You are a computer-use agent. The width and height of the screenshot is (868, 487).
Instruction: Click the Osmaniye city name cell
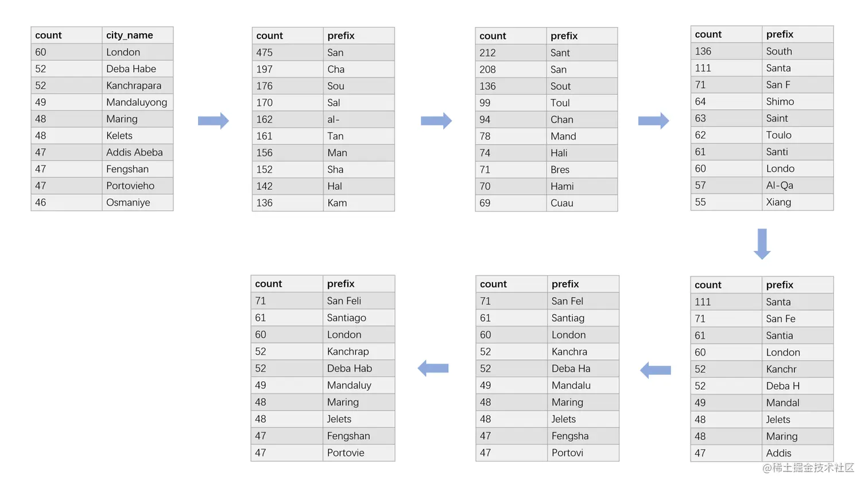tap(138, 202)
